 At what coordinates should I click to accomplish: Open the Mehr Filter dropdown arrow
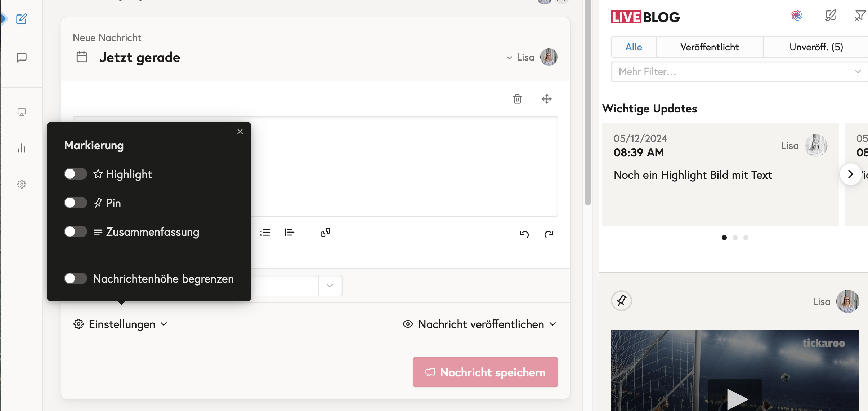pyautogui.click(x=858, y=71)
